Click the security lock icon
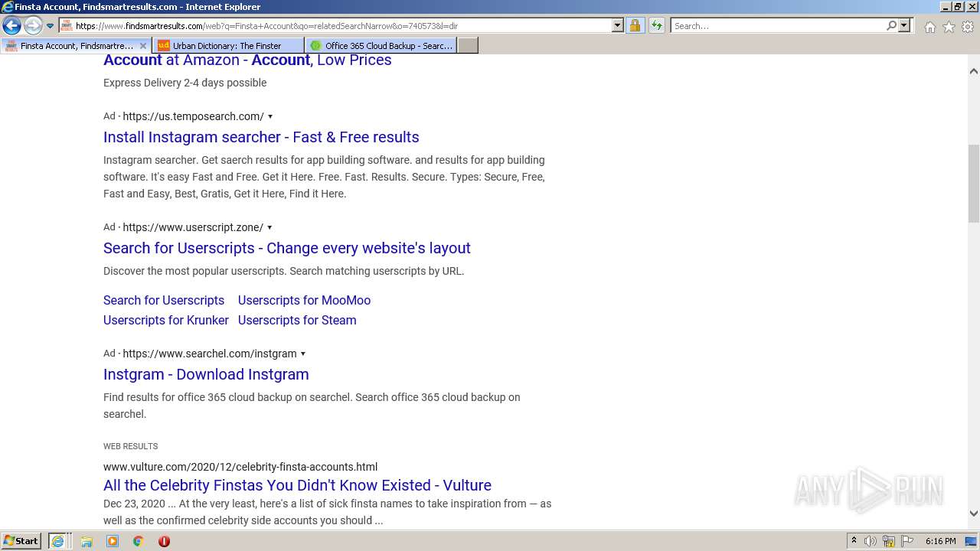The image size is (980, 551). pos(635,26)
